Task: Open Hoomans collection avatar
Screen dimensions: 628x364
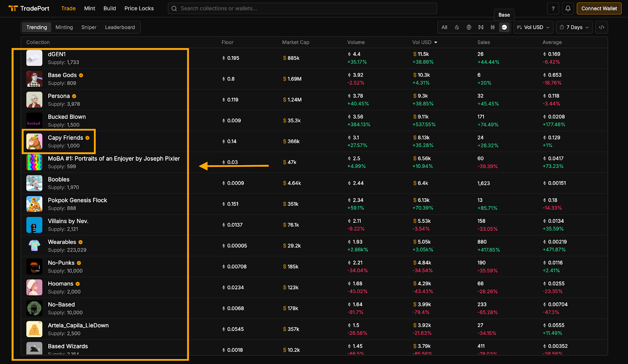Action: (34, 288)
